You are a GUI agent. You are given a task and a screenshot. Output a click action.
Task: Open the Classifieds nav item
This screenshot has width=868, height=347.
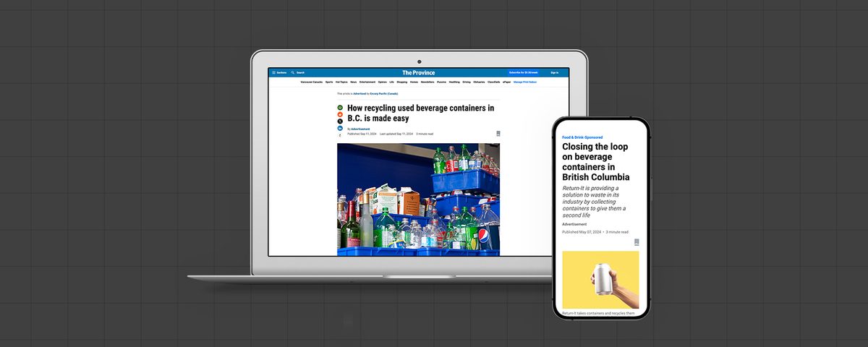click(494, 82)
